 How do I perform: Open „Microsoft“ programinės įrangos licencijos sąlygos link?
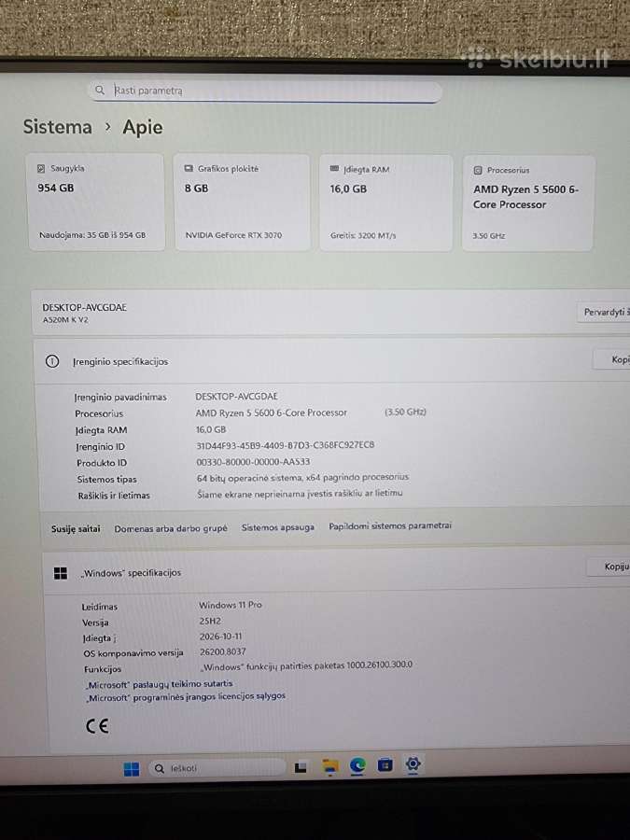pyautogui.click(x=186, y=697)
